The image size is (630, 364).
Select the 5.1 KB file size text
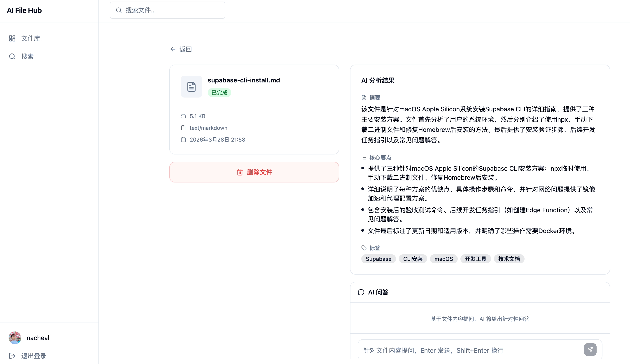click(198, 116)
